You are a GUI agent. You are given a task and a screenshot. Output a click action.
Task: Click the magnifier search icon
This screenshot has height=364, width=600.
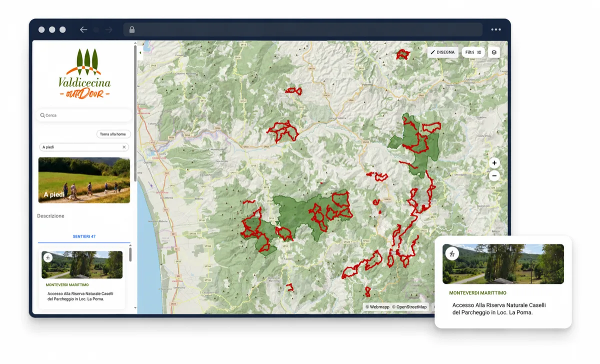(42, 115)
